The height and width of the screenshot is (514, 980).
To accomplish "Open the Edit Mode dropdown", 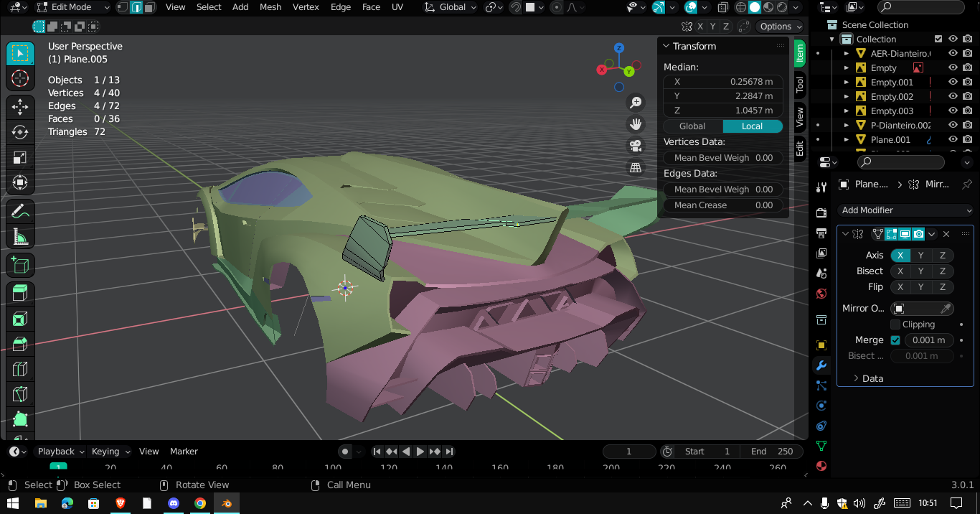I will 73,7.
